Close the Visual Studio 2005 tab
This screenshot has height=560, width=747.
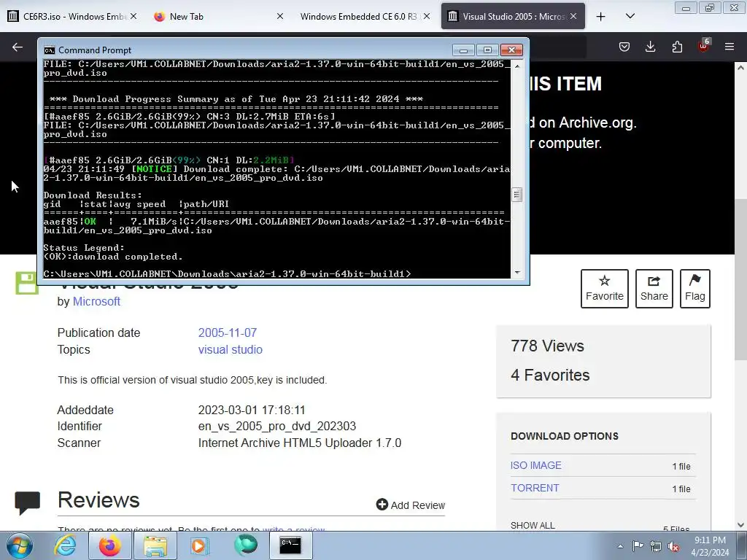coord(573,16)
